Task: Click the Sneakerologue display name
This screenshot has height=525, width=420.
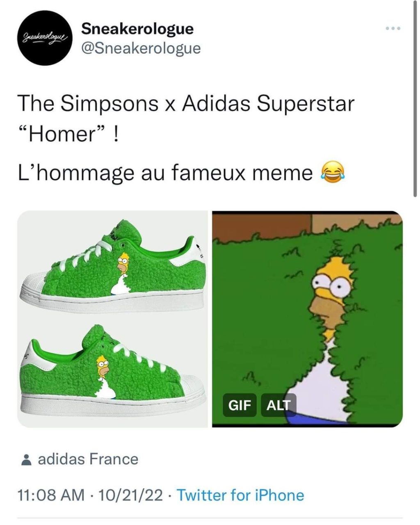Action: 137,28
